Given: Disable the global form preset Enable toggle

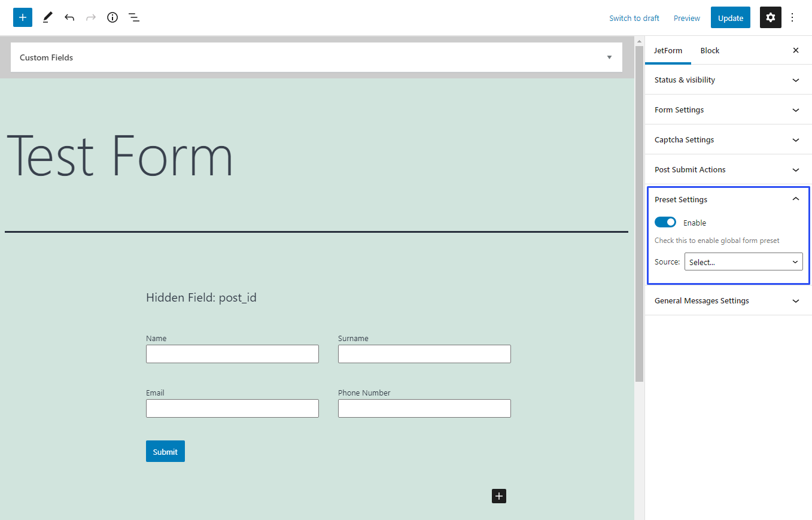Looking at the screenshot, I should click(x=665, y=222).
